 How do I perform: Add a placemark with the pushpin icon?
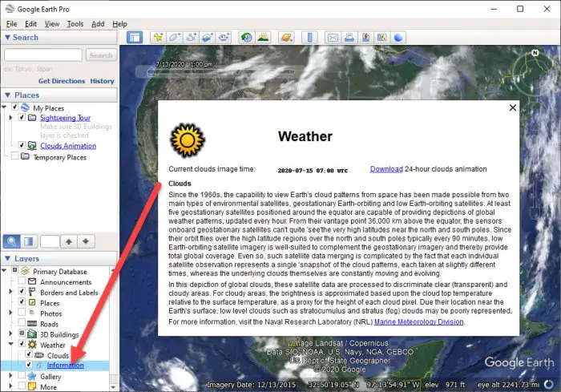coord(158,37)
